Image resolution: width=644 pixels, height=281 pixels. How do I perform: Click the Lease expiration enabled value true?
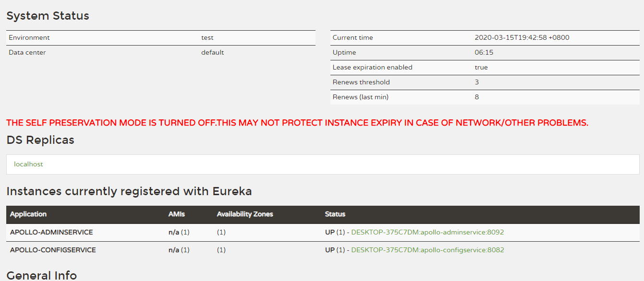[481, 67]
